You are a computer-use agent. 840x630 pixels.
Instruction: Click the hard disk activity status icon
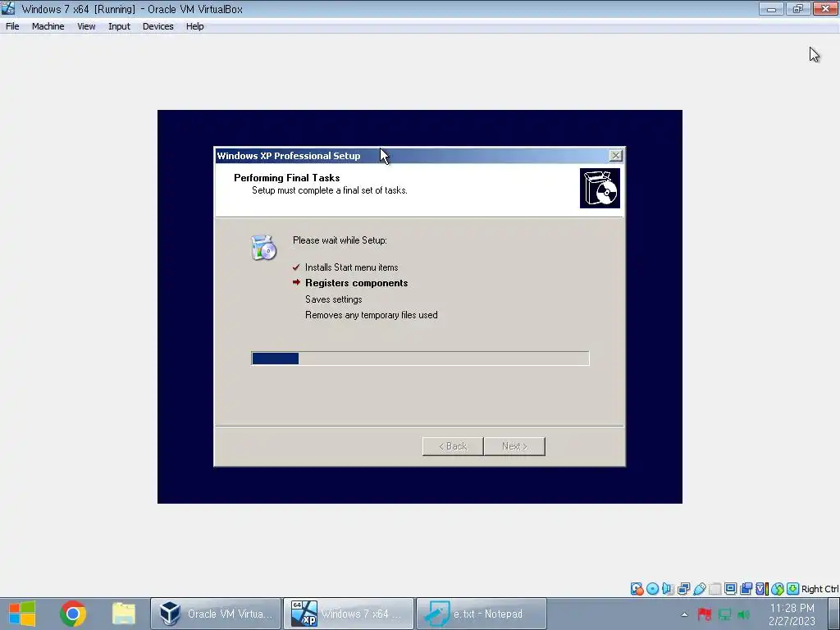[637, 589]
